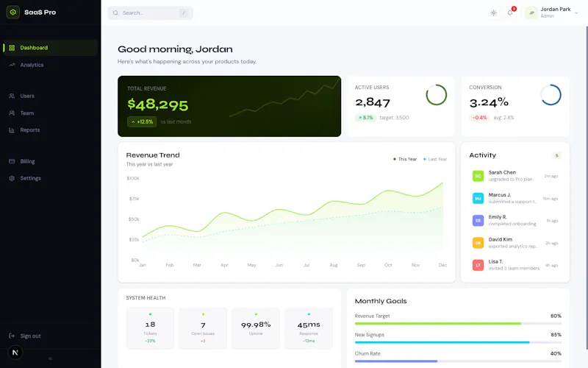
Task: Click Lisa T.'s LT avatar
Action: pyautogui.click(x=478, y=265)
